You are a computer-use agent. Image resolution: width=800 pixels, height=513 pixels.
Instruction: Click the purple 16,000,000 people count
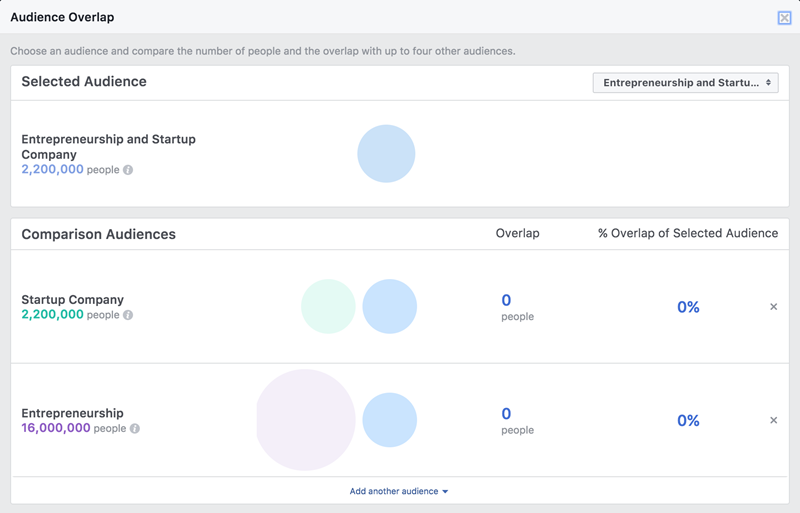tap(56, 428)
